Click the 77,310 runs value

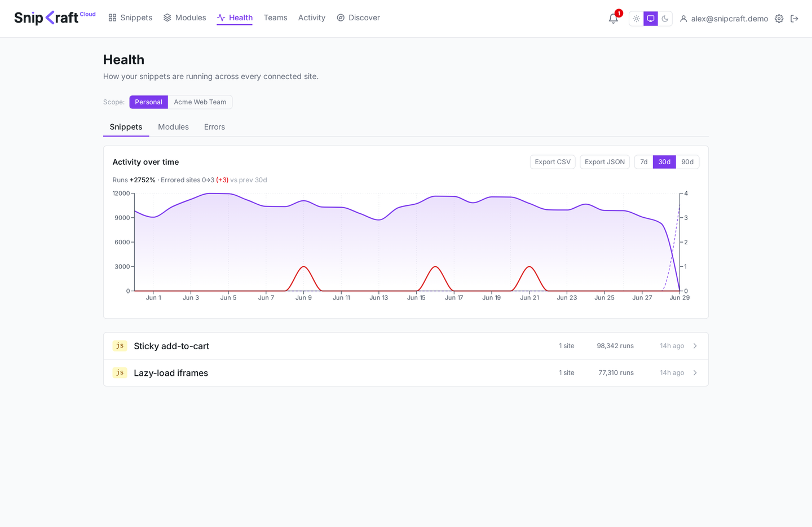click(616, 373)
